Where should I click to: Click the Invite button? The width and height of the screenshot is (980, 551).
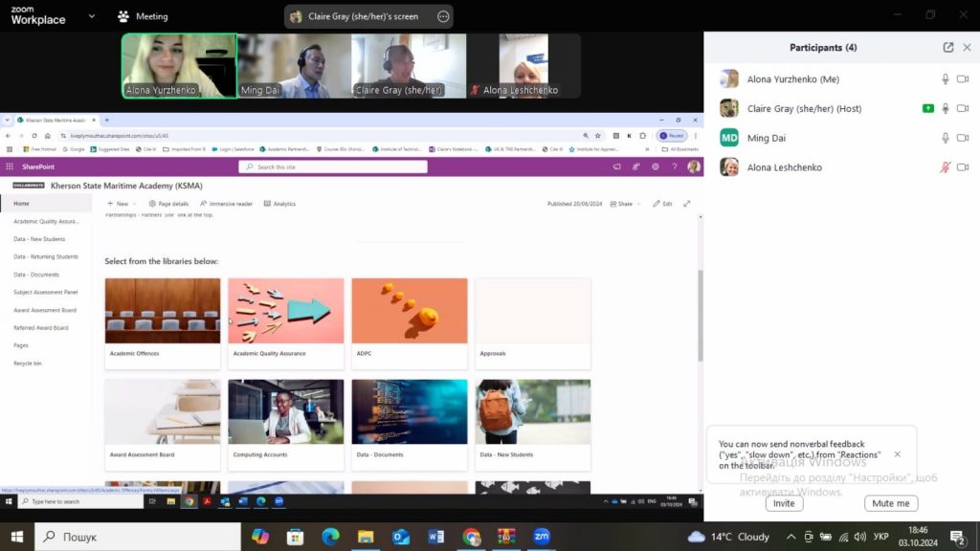[x=784, y=503]
